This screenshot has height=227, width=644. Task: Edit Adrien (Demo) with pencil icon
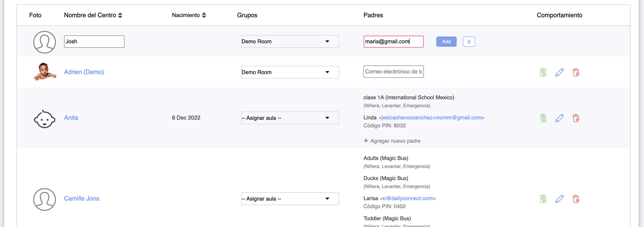pos(559,72)
